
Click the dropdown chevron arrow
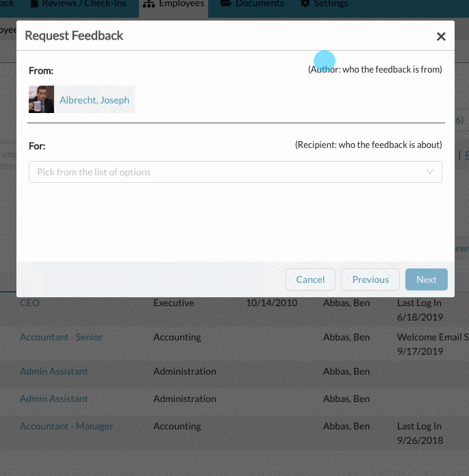429,172
